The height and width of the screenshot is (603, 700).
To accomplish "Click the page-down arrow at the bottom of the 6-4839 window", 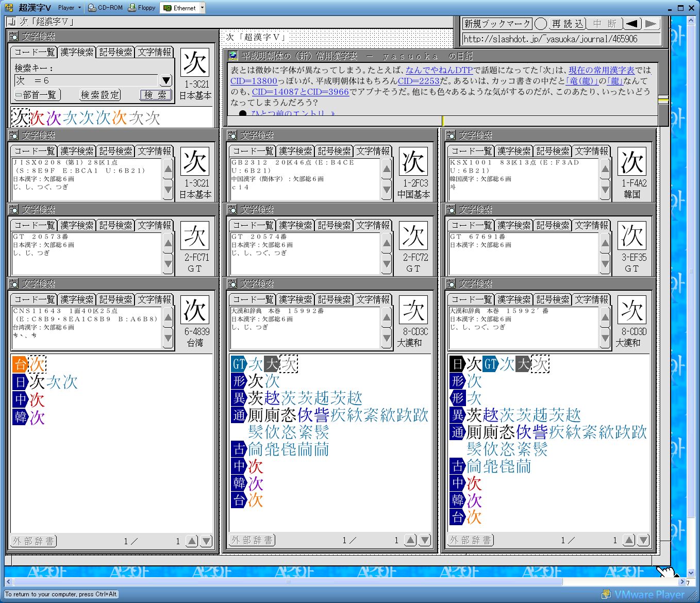I will pyautogui.click(x=206, y=541).
